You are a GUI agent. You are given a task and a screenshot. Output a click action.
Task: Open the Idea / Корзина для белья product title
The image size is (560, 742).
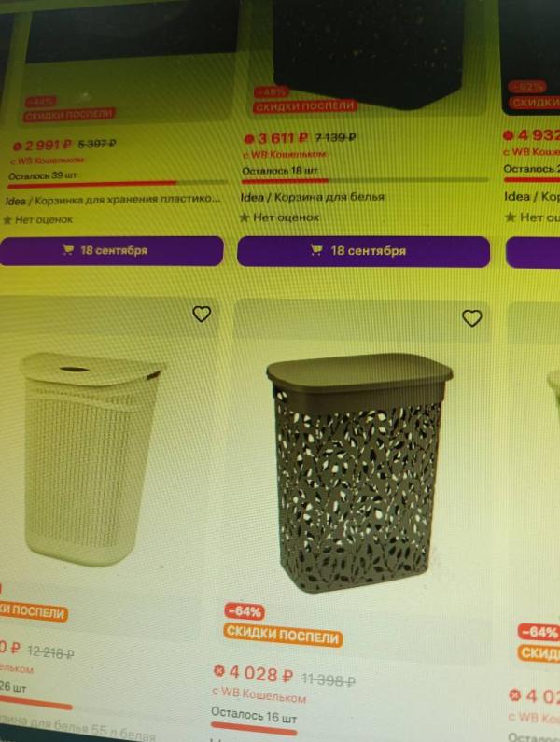313,196
